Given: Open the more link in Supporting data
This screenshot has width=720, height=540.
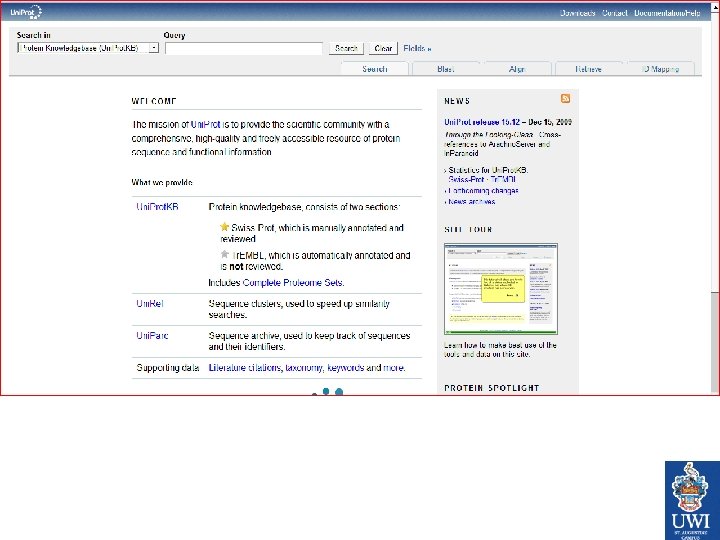Looking at the screenshot, I should click(394, 368).
